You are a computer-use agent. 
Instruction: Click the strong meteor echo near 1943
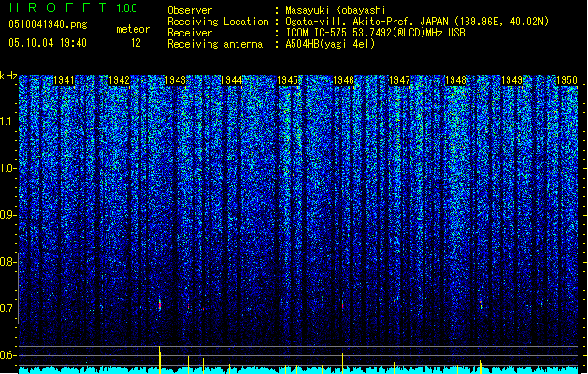pos(160,304)
